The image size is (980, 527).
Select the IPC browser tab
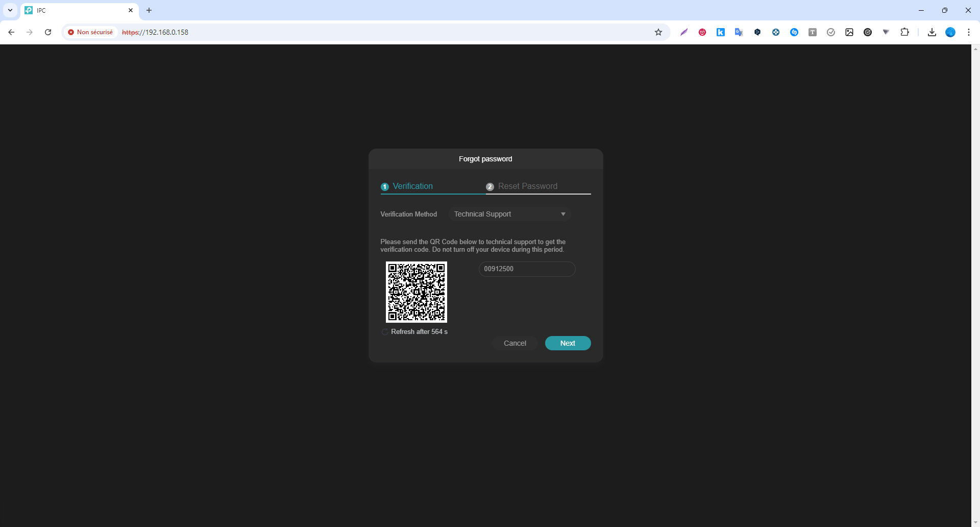(79, 11)
